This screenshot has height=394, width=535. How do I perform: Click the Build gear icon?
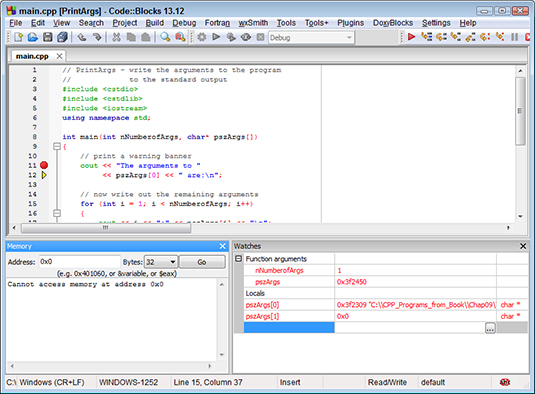(x=202, y=37)
